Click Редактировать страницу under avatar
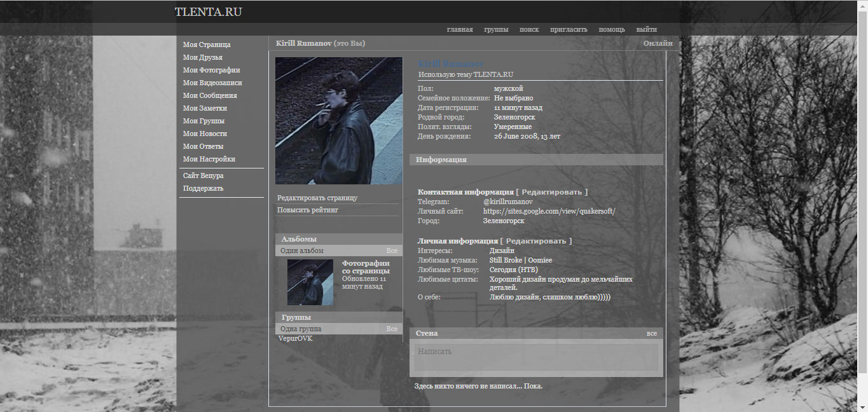 click(x=317, y=198)
